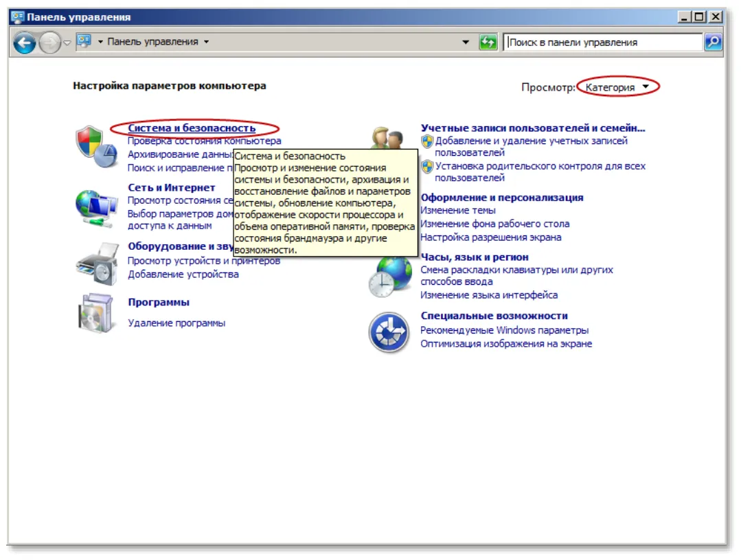Click Установка родительского контроля link
This screenshot has width=741, height=560.
pos(540,172)
